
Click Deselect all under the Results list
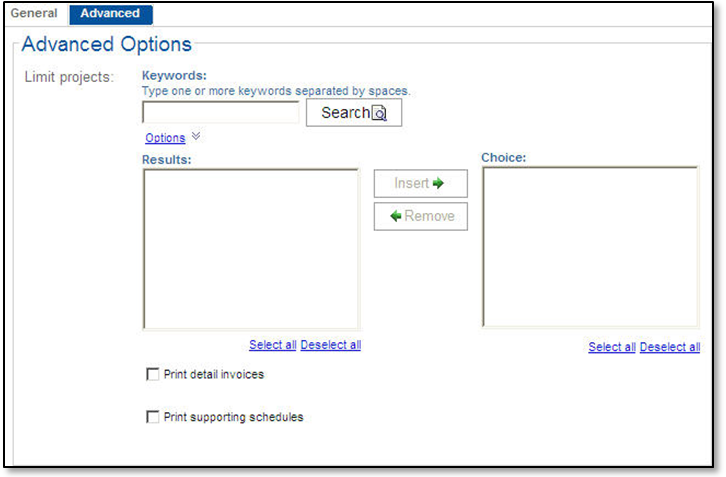point(330,345)
